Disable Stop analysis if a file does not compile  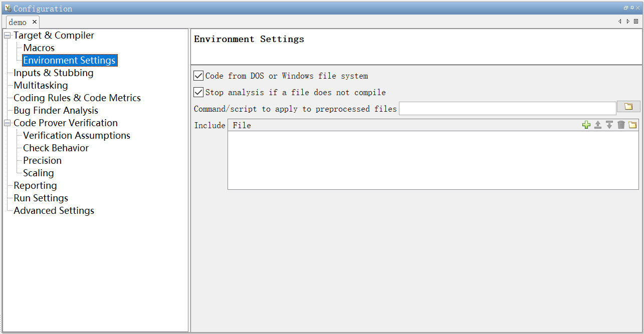198,92
